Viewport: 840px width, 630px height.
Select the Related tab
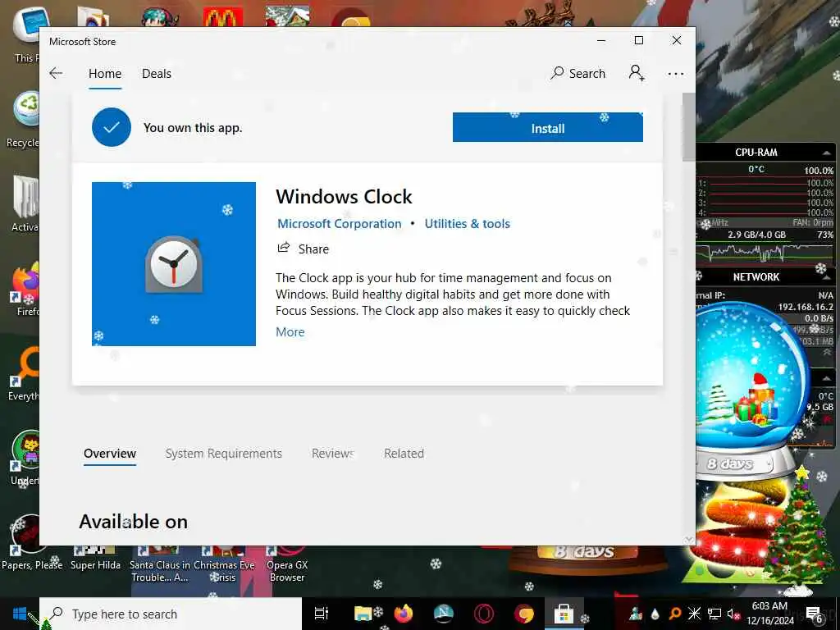coord(404,453)
